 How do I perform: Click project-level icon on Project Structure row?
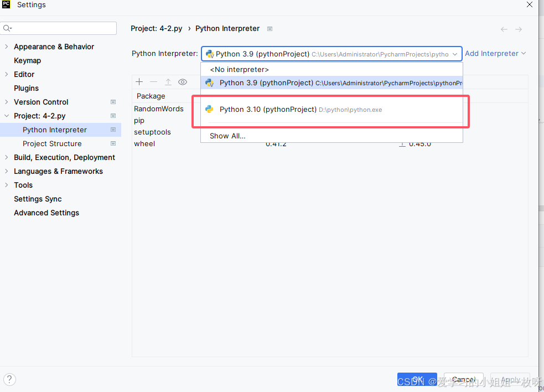point(113,144)
